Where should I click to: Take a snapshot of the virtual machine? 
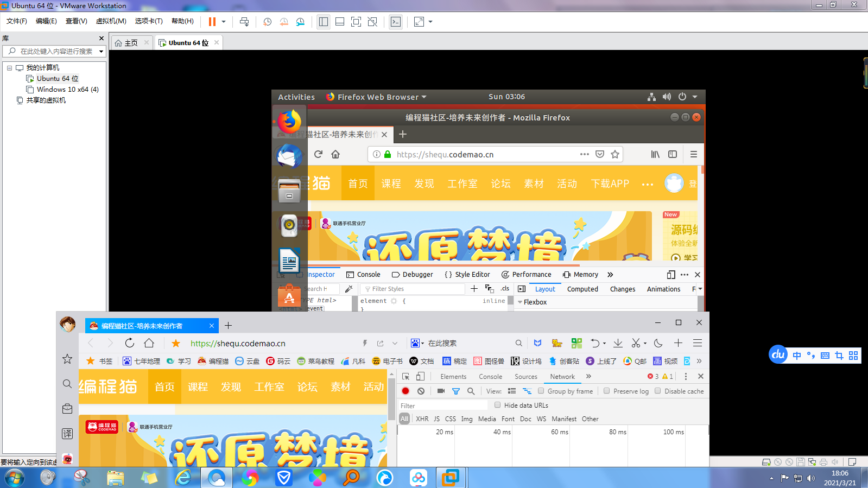point(268,22)
